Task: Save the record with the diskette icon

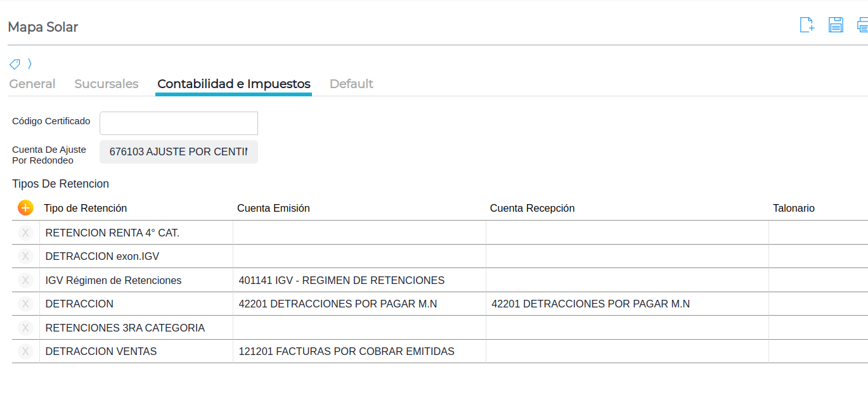Action: click(x=836, y=25)
